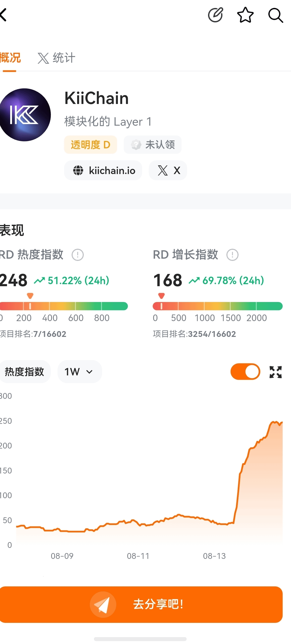Tap the 模块化的 Layer 1 description
Viewport: 291px width, 644px height.
pos(108,122)
